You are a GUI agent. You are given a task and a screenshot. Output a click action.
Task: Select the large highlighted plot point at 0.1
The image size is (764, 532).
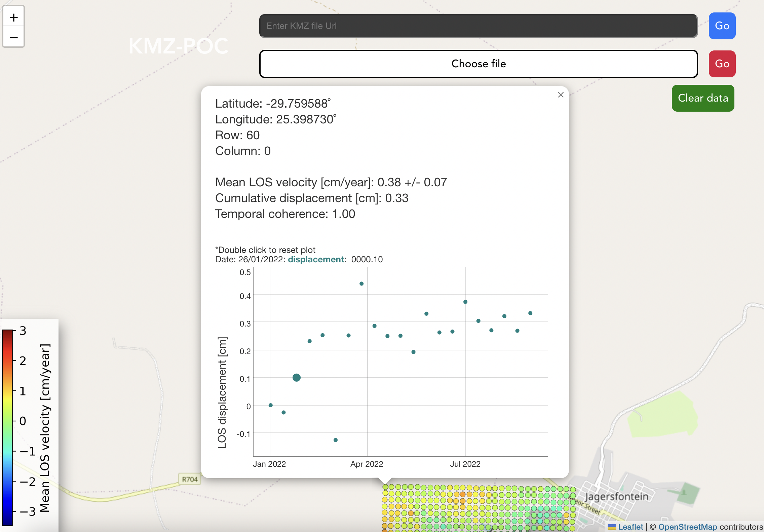296,378
